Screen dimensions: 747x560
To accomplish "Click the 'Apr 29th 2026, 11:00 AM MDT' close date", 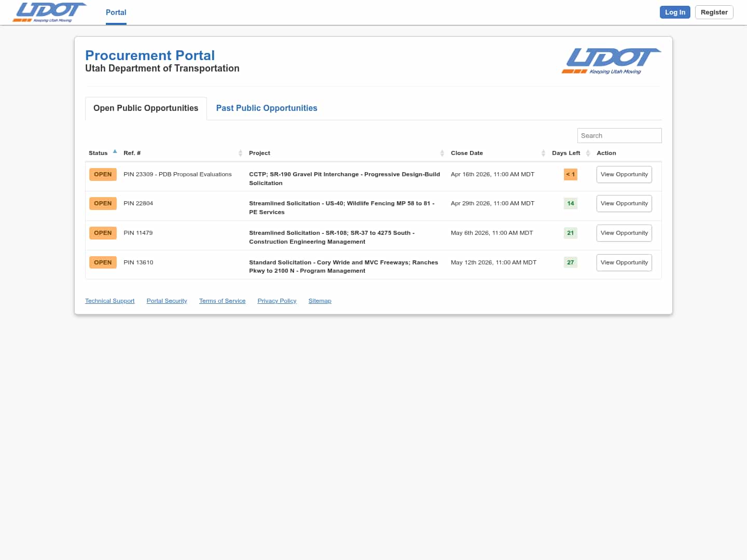I will pyautogui.click(x=492, y=204).
